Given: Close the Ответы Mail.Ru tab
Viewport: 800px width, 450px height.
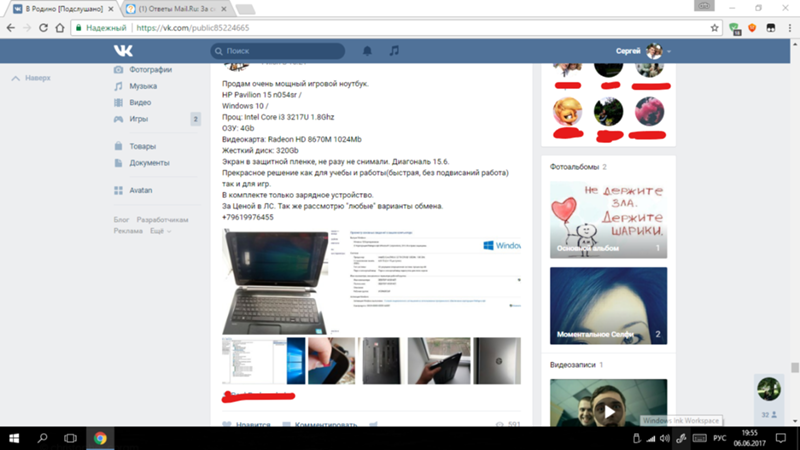Looking at the screenshot, I should 223,9.
